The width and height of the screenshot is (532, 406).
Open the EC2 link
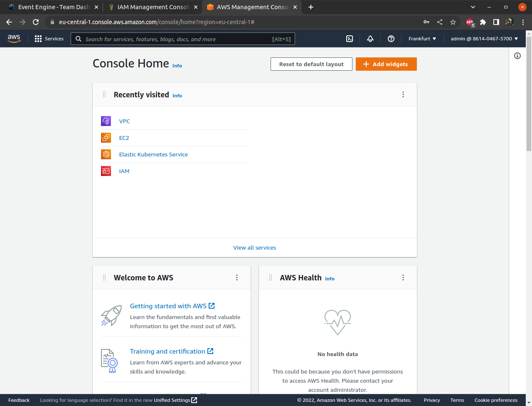(x=124, y=138)
